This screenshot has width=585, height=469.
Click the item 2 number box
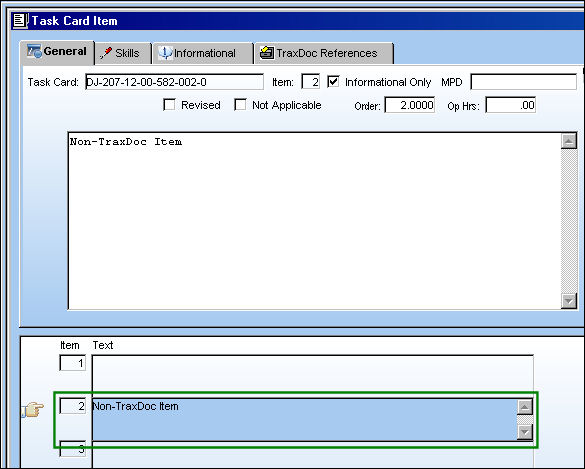73,406
